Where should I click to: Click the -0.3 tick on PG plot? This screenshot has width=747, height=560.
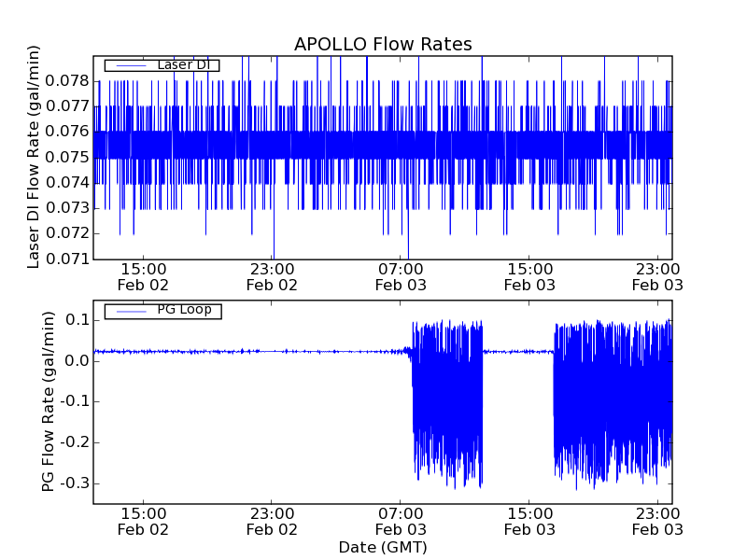[x=74, y=483]
